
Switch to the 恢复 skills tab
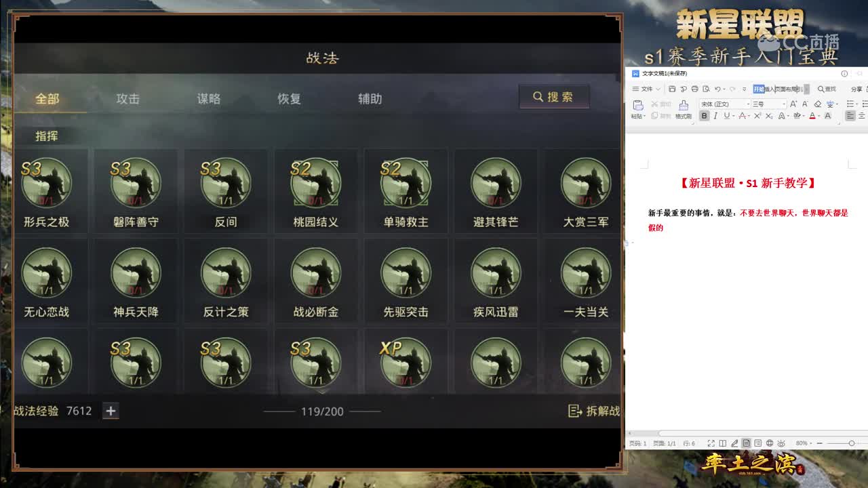[289, 99]
